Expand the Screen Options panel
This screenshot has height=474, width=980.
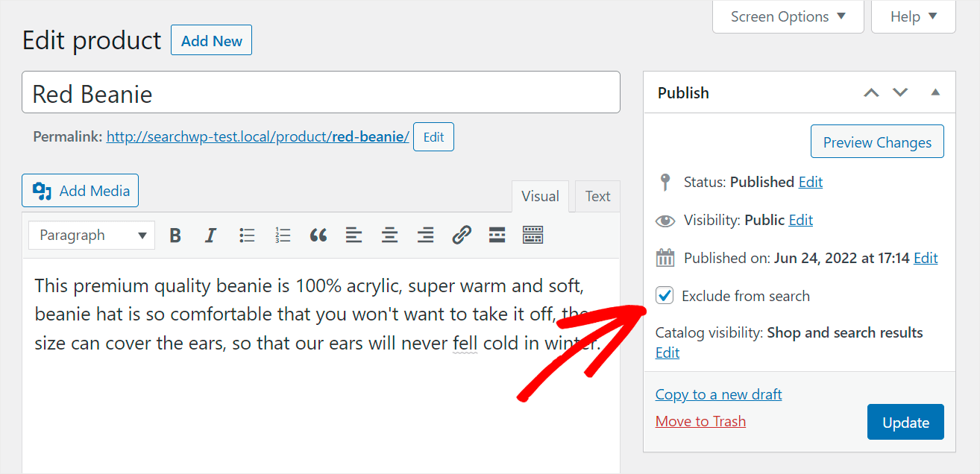[x=788, y=16]
